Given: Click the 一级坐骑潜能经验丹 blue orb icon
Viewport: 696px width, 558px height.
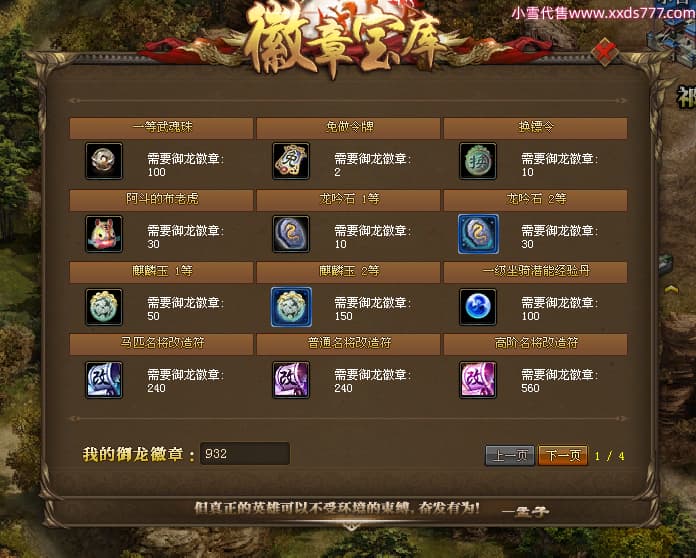Looking at the screenshot, I should point(478,307).
